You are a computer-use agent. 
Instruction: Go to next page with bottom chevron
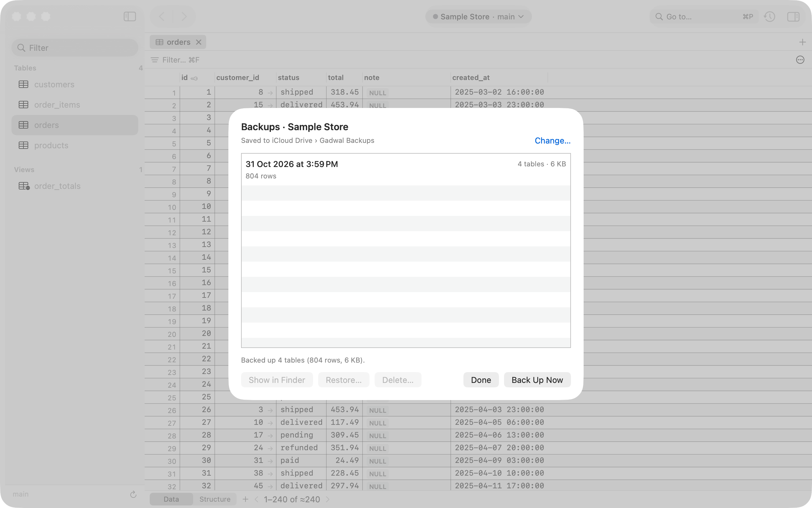328,499
